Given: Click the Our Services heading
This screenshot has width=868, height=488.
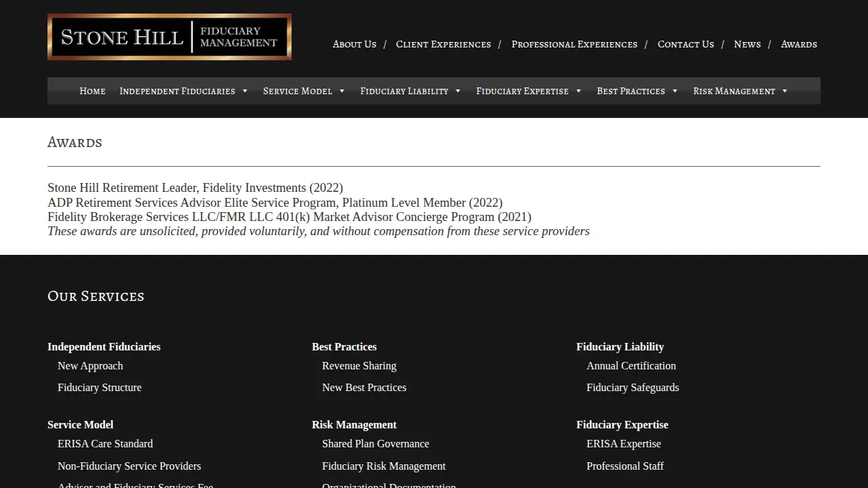Looking at the screenshot, I should click(x=96, y=296).
